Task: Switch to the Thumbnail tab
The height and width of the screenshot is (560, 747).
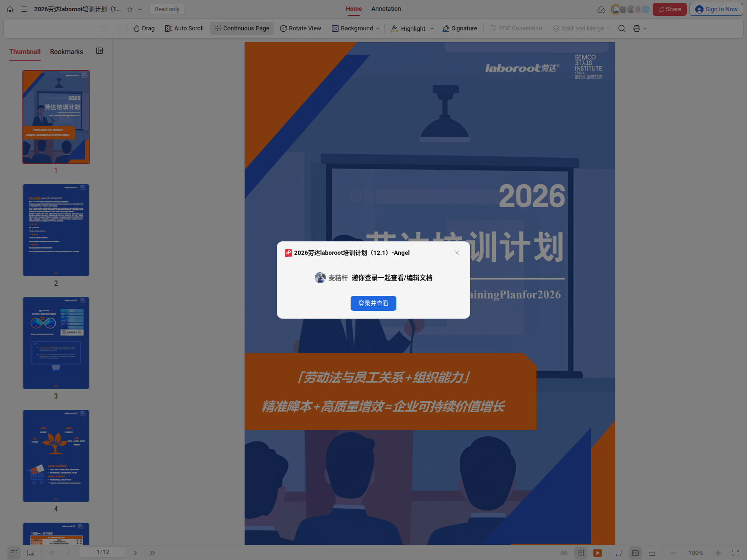Action: tap(25, 52)
